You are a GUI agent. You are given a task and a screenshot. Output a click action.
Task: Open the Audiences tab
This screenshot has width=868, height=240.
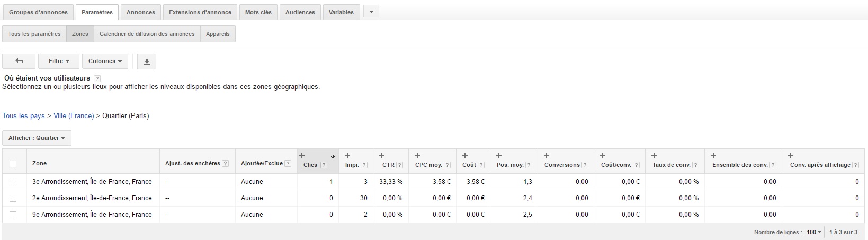[x=300, y=12]
